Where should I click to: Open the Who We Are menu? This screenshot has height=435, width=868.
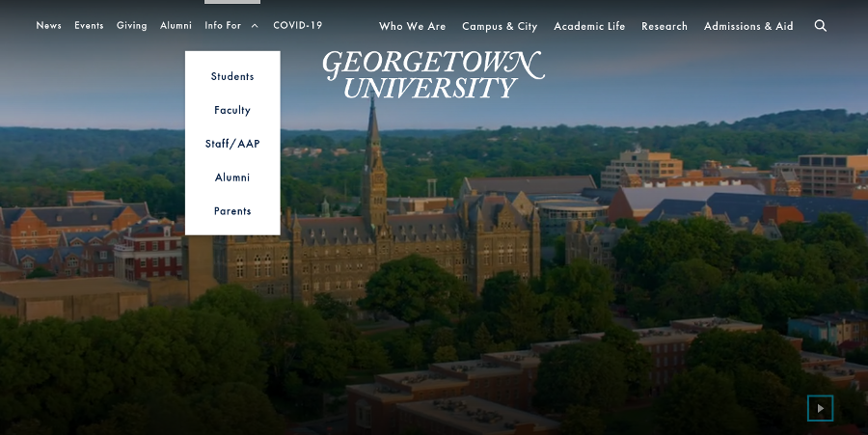click(x=413, y=26)
